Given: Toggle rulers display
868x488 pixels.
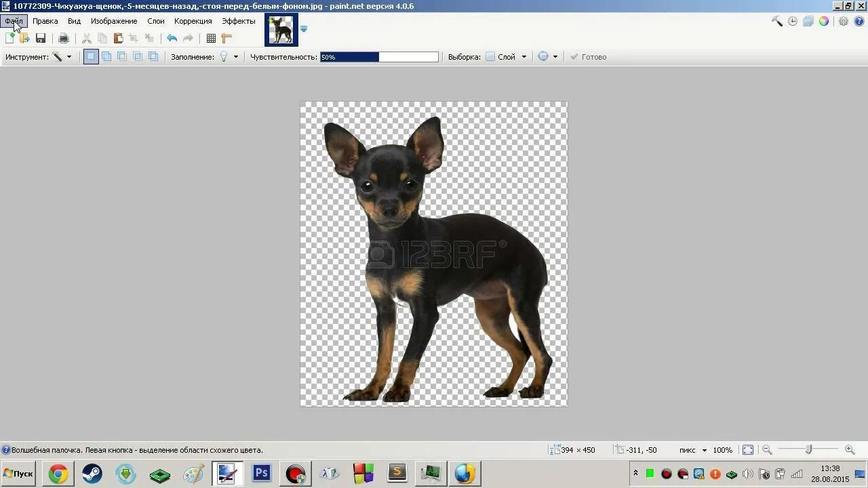Looking at the screenshot, I should pos(226,39).
